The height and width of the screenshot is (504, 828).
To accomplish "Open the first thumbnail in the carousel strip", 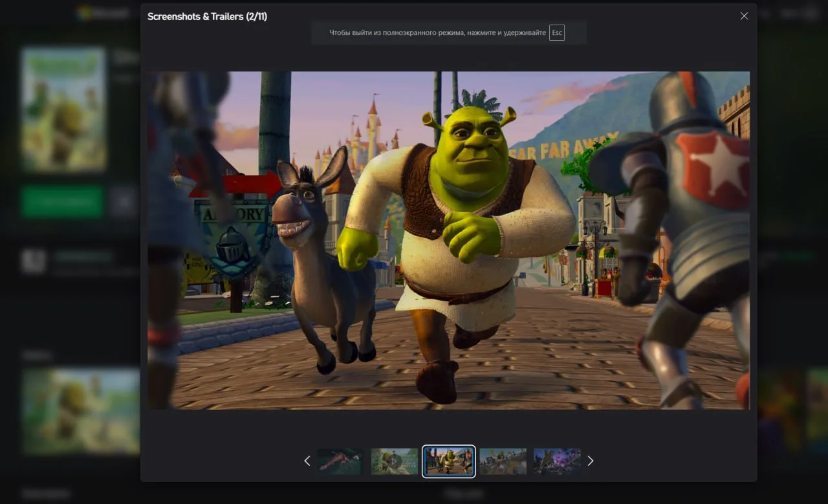I will (340, 461).
